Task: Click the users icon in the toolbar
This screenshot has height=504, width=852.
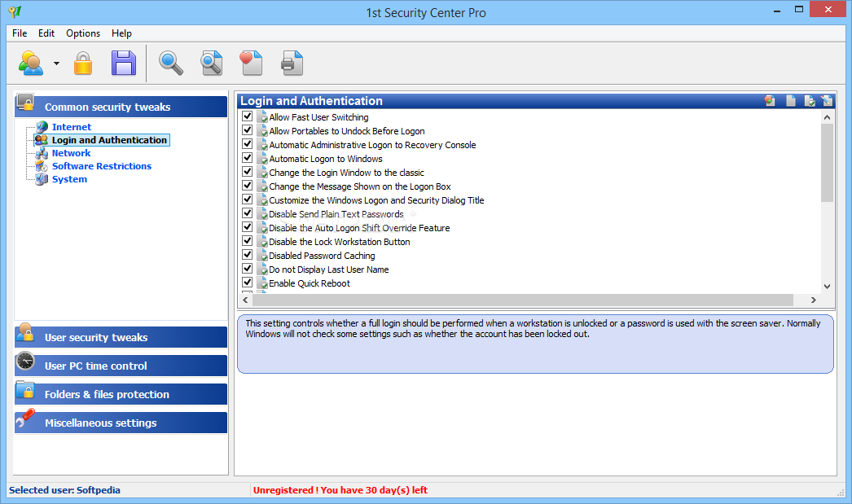Action: (x=31, y=63)
